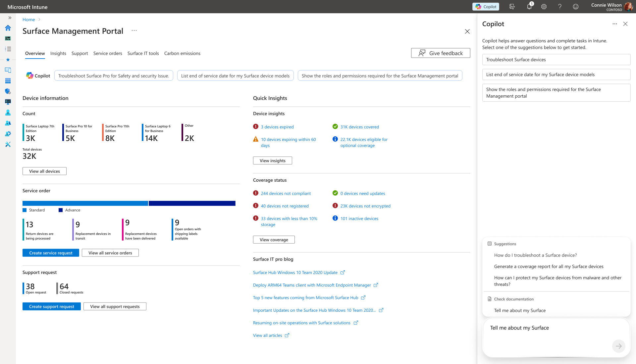Click Create service request button
Viewport: 636px width, 364px height.
[x=51, y=253]
